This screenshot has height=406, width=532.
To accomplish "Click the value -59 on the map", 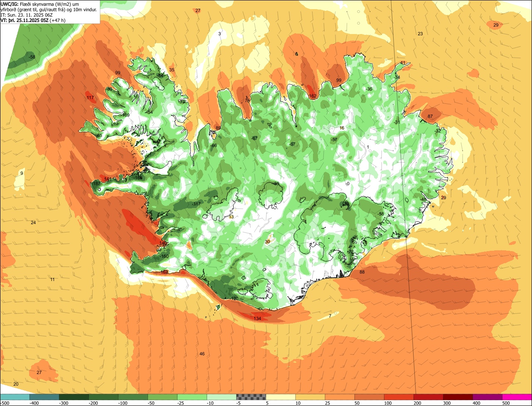I will (x=276, y=183).
